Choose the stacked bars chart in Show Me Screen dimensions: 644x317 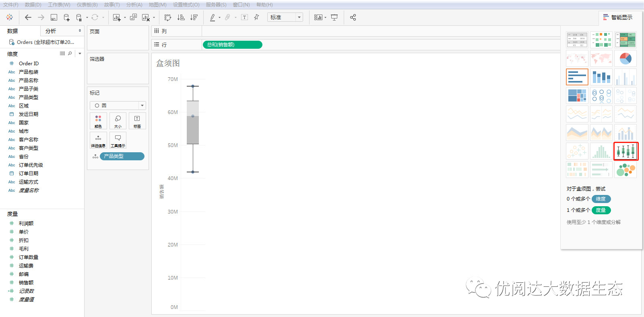click(601, 77)
